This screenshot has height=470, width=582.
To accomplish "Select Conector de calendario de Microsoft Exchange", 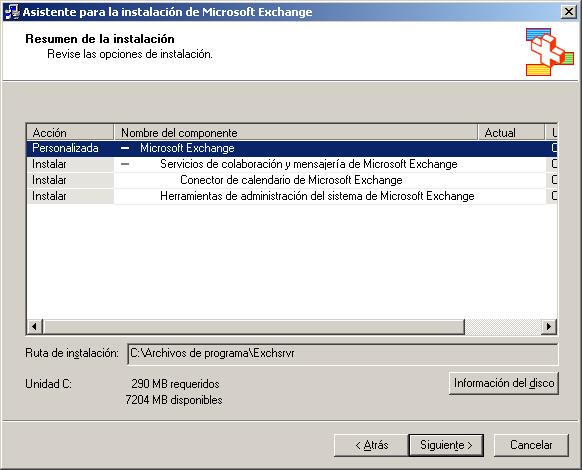I will click(291, 180).
